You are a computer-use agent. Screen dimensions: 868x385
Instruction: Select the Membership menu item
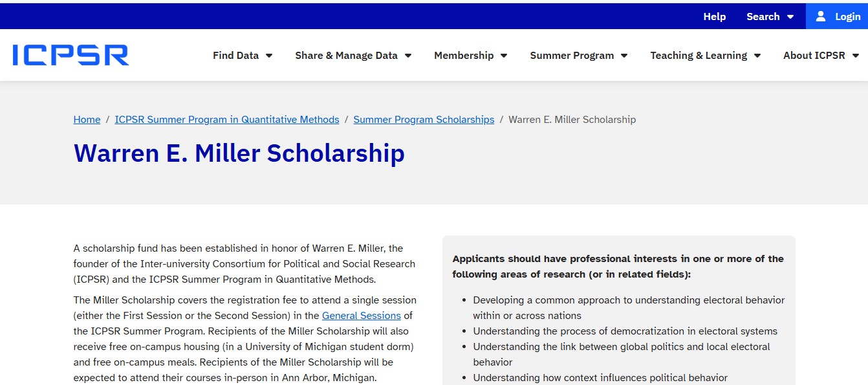tap(464, 55)
